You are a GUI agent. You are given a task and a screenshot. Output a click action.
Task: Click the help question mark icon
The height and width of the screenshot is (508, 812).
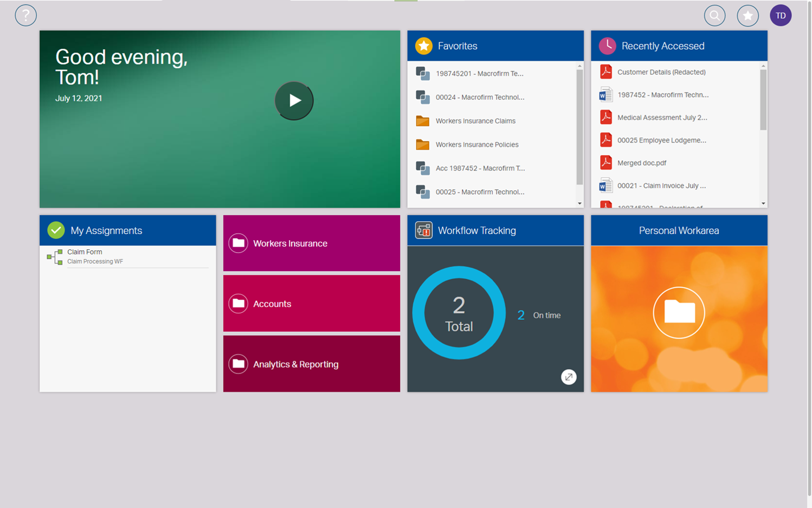[x=25, y=15]
